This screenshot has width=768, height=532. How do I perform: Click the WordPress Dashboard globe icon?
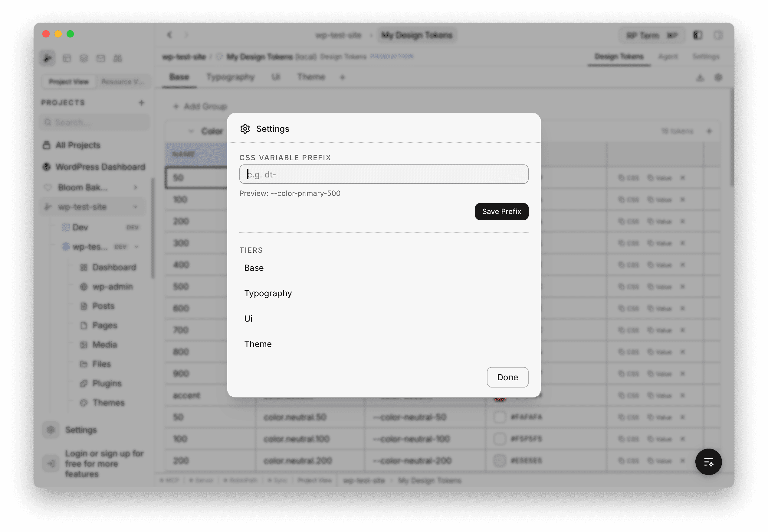pyautogui.click(x=46, y=167)
